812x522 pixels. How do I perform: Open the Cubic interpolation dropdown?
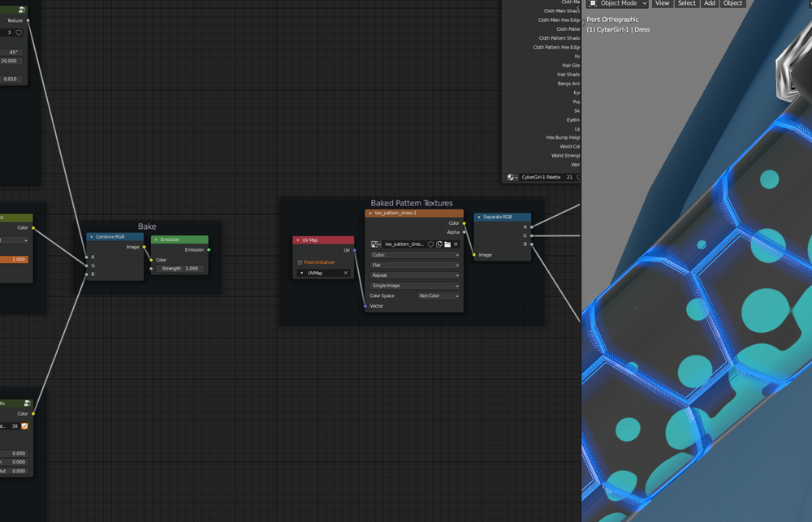pos(415,255)
